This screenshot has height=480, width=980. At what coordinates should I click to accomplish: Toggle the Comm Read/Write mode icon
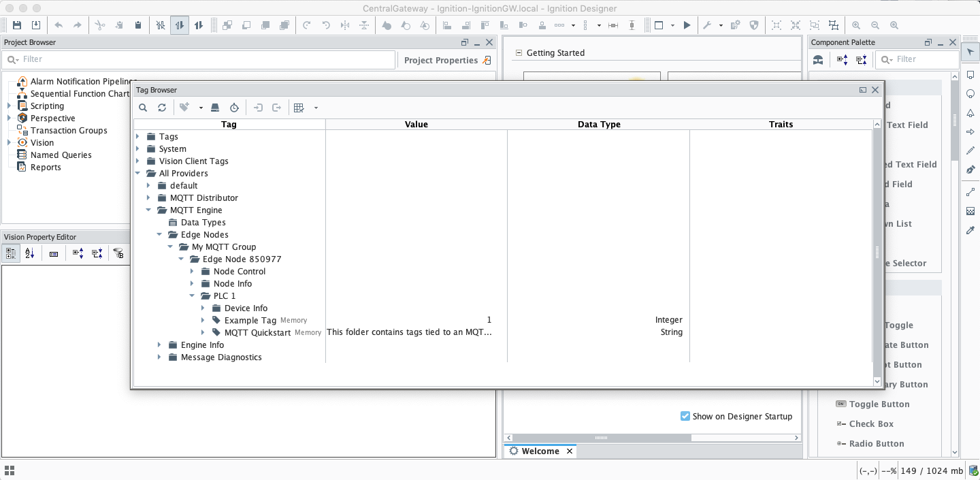tap(199, 25)
